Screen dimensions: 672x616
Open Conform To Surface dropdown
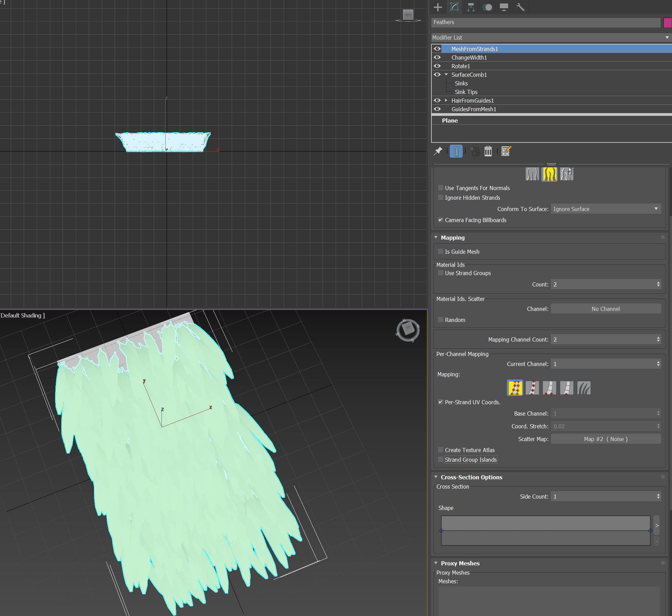606,209
